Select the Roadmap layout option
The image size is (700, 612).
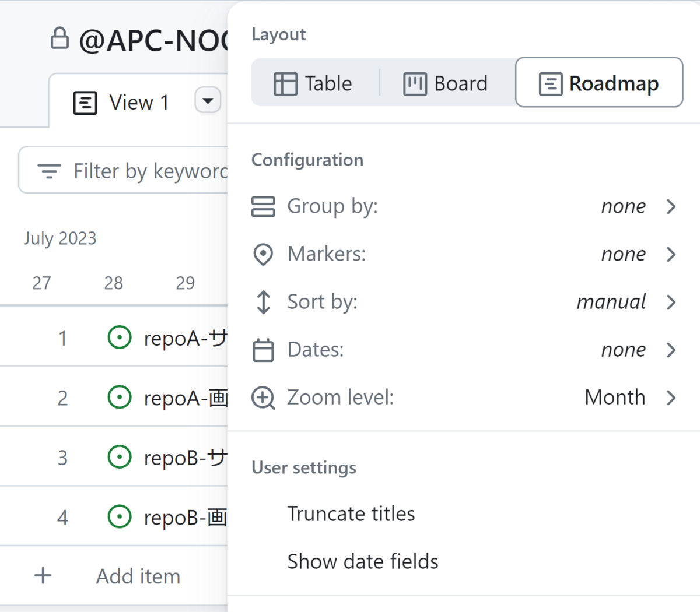(x=599, y=83)
